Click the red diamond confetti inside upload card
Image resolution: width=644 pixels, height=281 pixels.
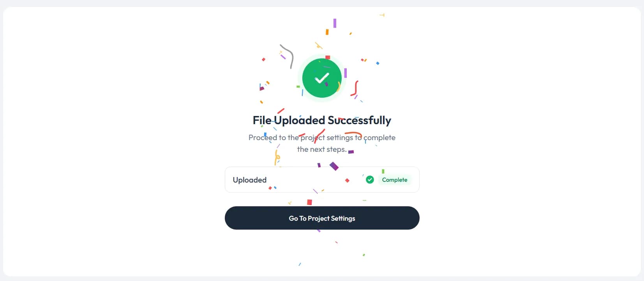tap(347, 180)
